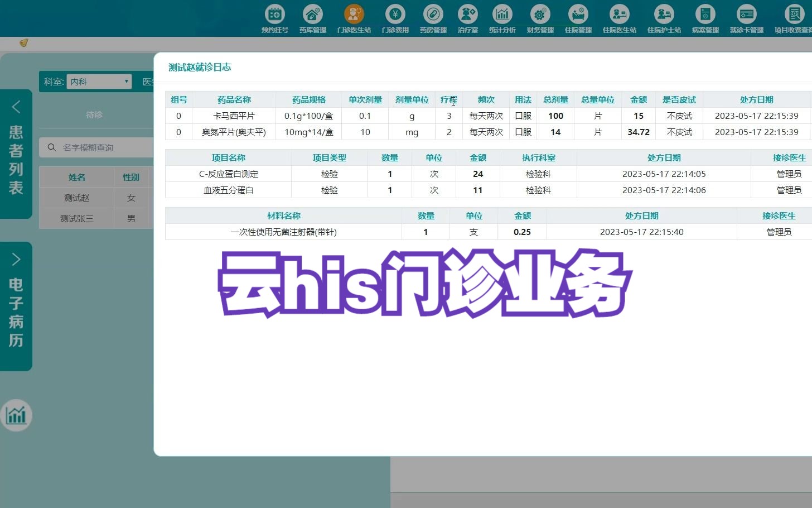Click the 材料名称 column header
The width and height of the screenshot is (812, 508).
tap(284, 215)
